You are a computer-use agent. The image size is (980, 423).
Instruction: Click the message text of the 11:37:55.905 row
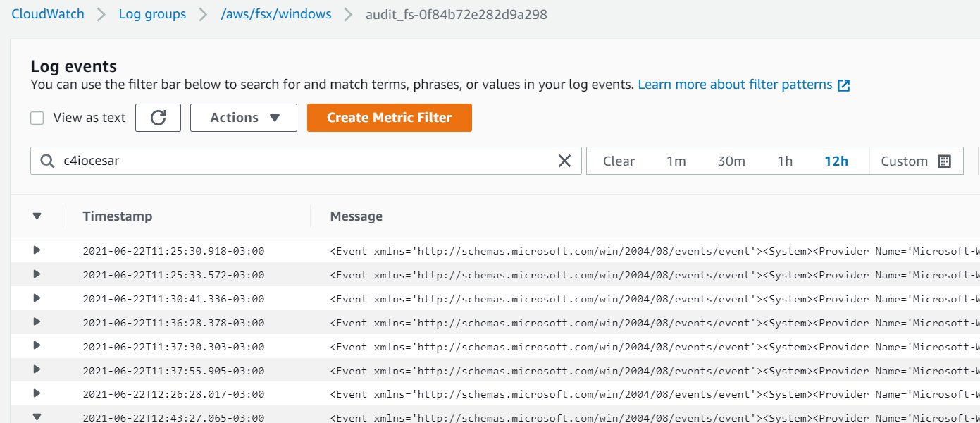pos(655,371)
